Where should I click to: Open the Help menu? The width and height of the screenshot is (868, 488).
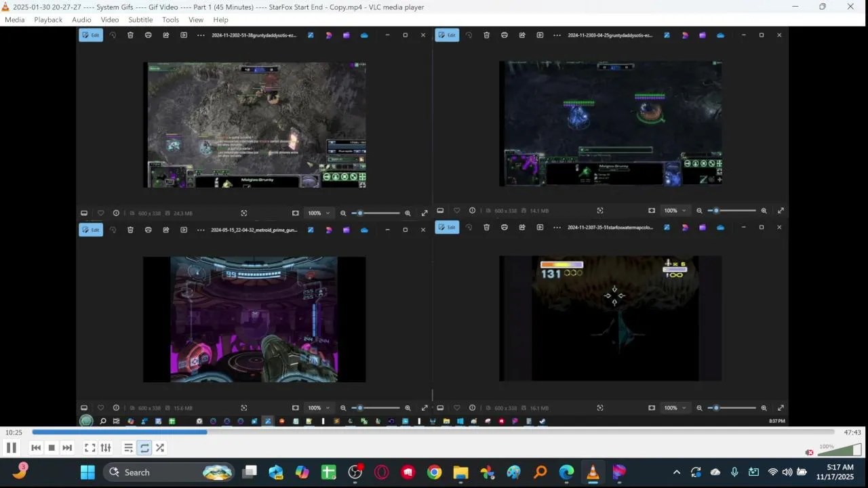(x=220, y=20)
